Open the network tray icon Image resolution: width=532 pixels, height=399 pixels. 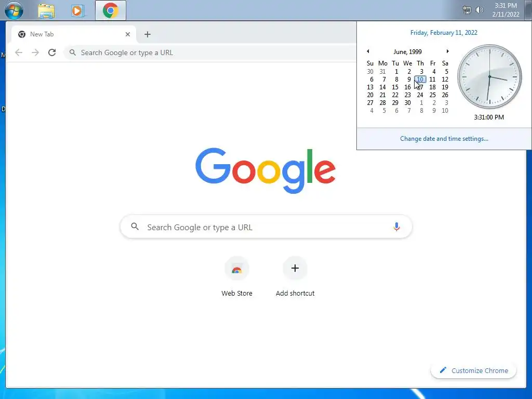pos(467,10)
